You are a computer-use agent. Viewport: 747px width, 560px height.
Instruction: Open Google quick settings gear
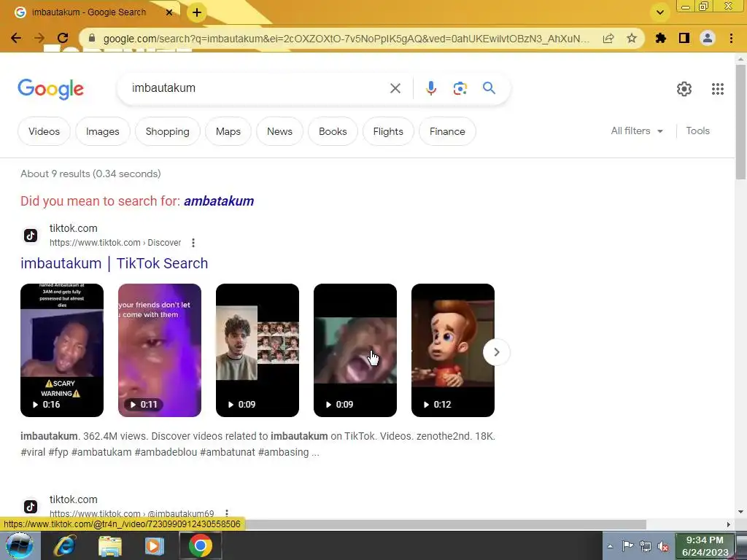[x=684, y=88]
